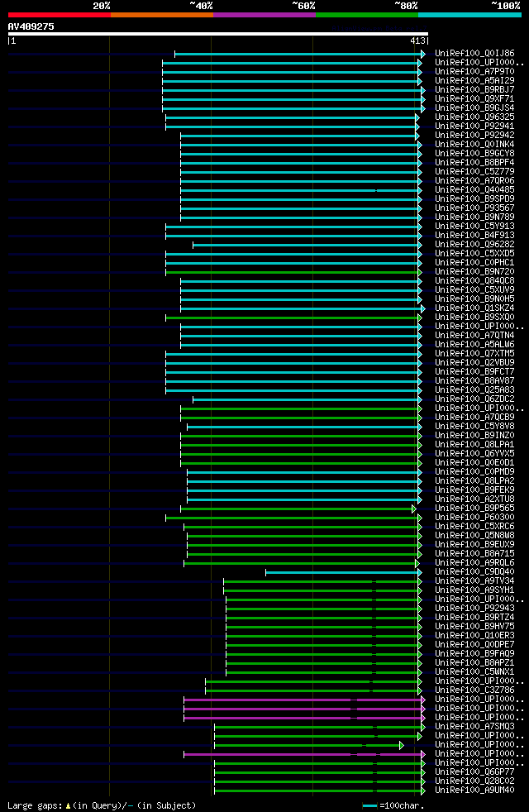The height and width of the screenshot is (812, 529).
Task: Open hit UniRef100_B9RBJ7
Action: (474, 89)
